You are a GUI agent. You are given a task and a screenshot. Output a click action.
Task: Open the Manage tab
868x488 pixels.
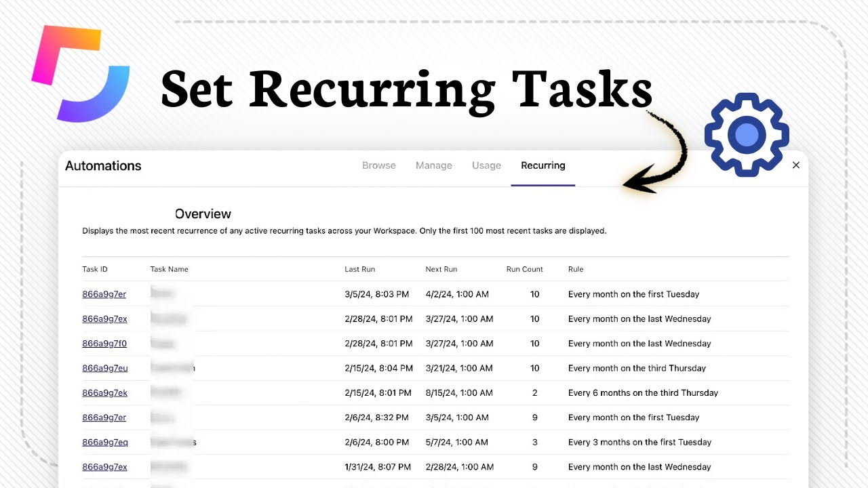434,165
